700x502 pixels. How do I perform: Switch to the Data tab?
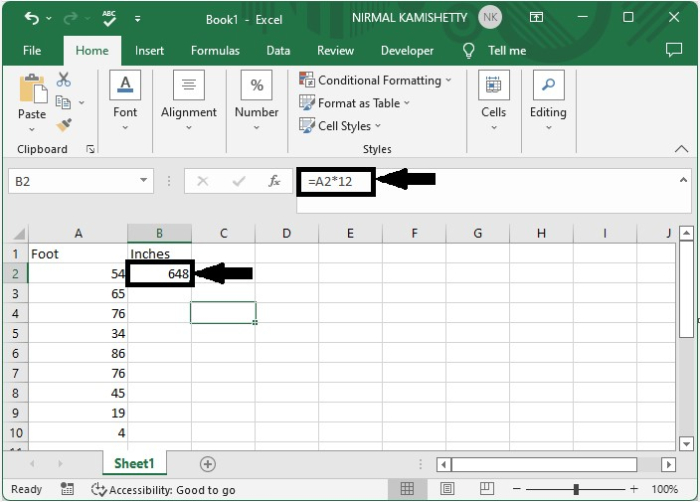point(278,50)
